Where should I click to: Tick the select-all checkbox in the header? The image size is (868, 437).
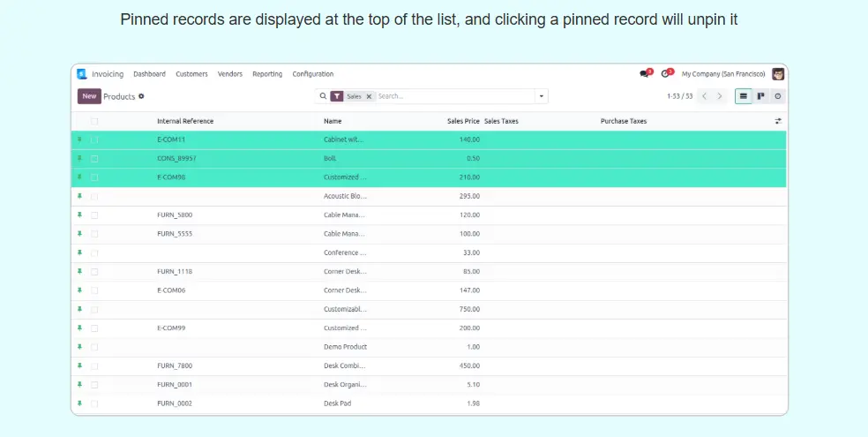[94, 121]
